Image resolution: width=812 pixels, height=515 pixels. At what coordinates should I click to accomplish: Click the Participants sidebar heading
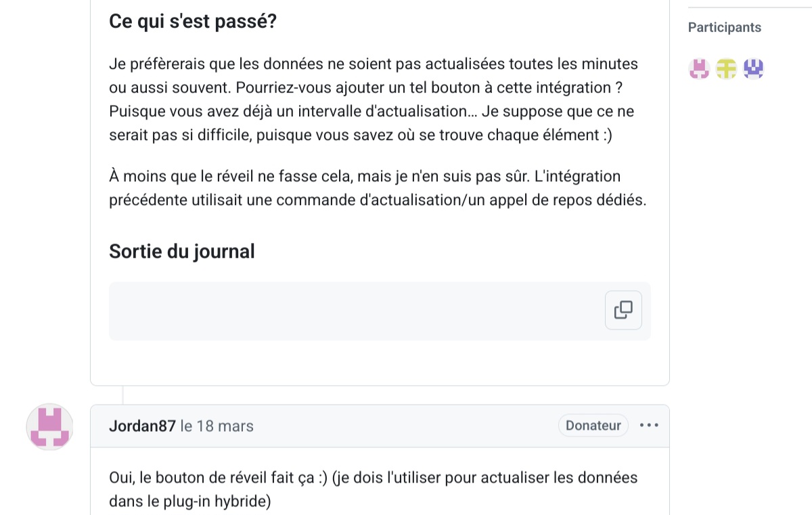pos(724,28)
